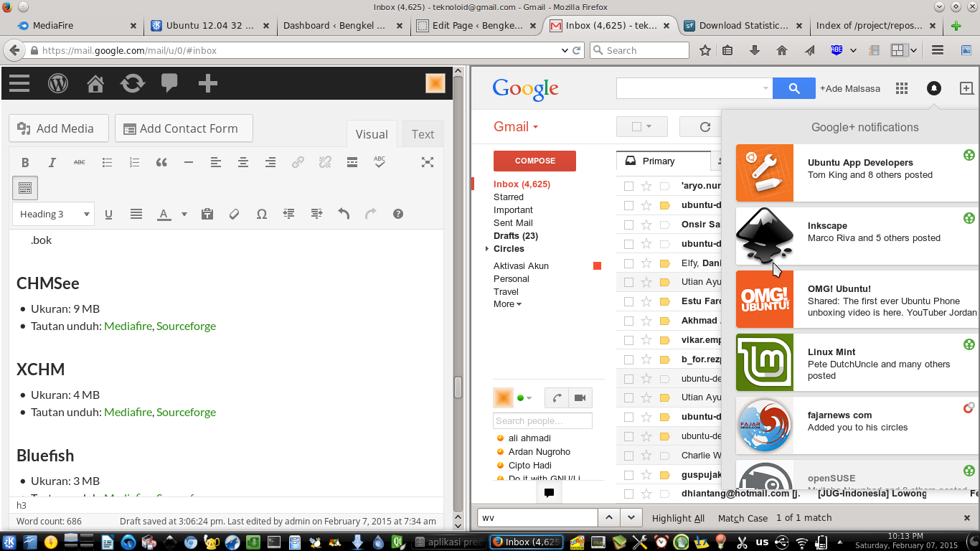Insert a numbered list
The width and height of the screenshot is (980, 551).
pyautogui.click(x=134, y=163)
